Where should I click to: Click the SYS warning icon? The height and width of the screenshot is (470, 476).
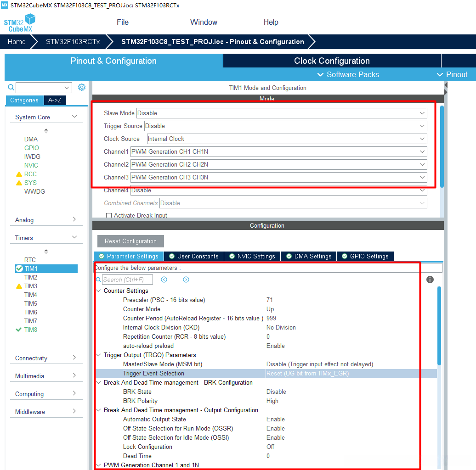[19, 183]
